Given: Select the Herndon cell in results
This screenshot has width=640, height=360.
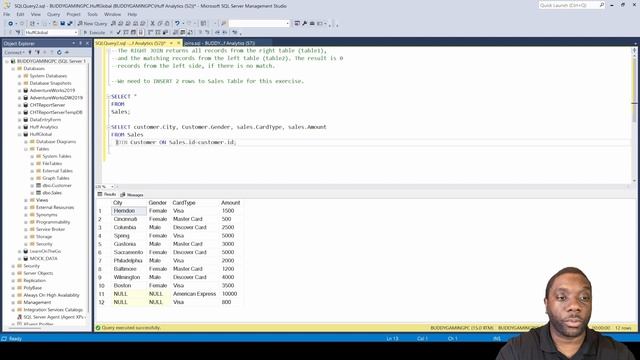Looking at the screenshot, I should pyautogui.click(x=129, y=211).
